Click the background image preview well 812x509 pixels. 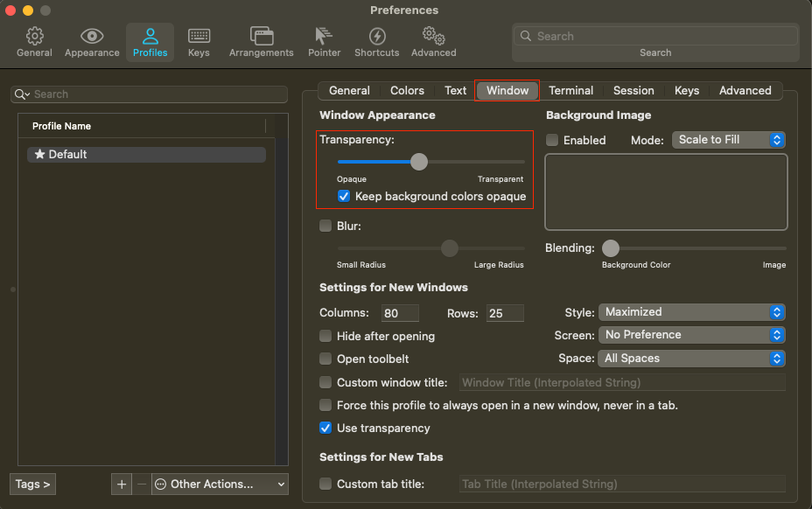point(666,192)
